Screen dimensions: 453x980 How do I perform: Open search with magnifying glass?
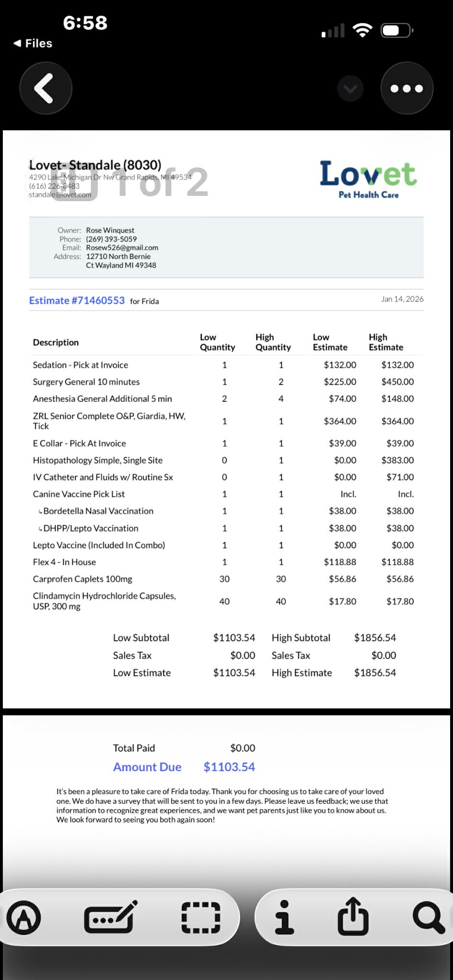[428, 918]
